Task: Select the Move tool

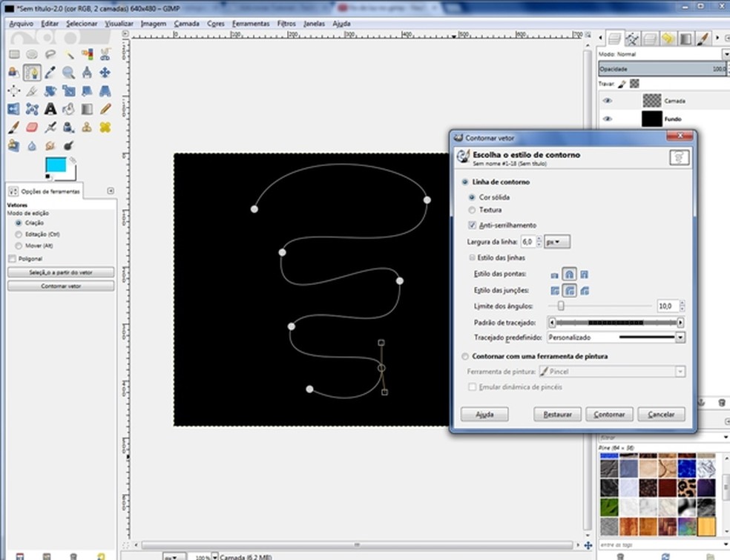Action: [105, 72]
